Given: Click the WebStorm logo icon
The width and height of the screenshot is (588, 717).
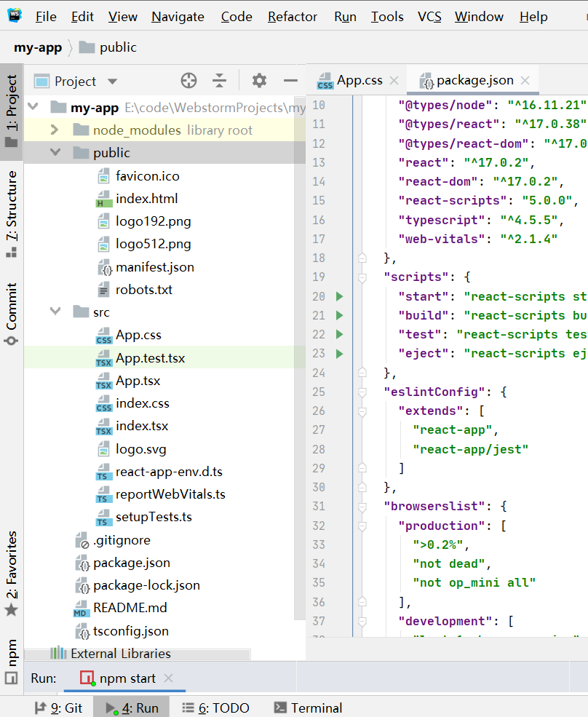Looking at the screenshot, I should point(15,15).
